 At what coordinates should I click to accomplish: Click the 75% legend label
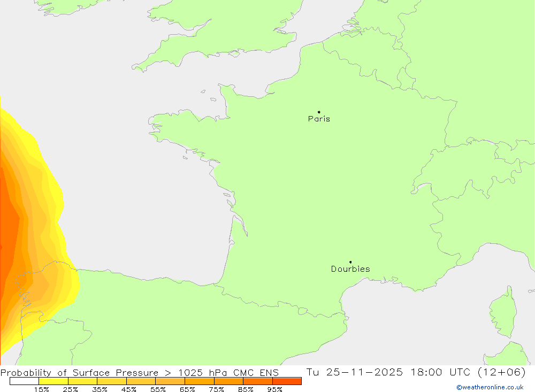coord(216,389)
